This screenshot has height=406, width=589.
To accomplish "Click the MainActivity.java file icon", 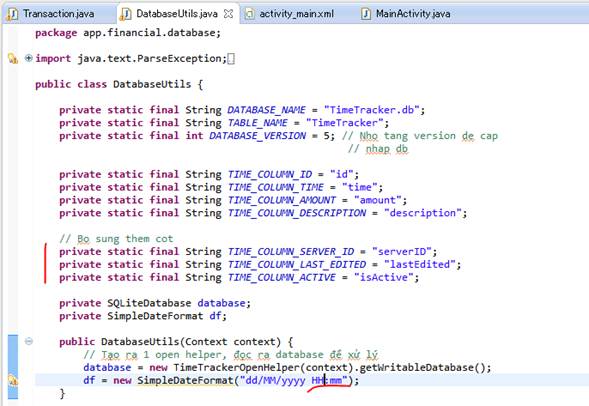I will point(366,14).
